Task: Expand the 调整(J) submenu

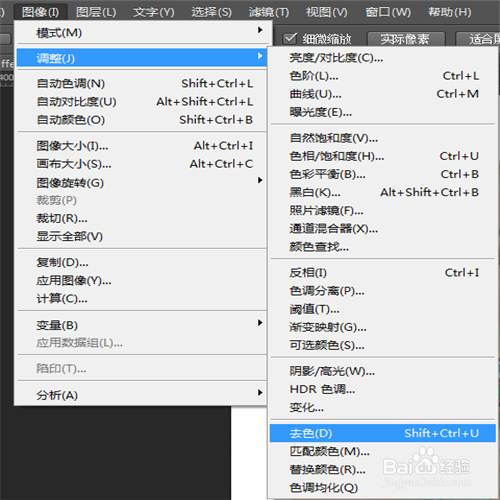Action: tap(142, 58)
